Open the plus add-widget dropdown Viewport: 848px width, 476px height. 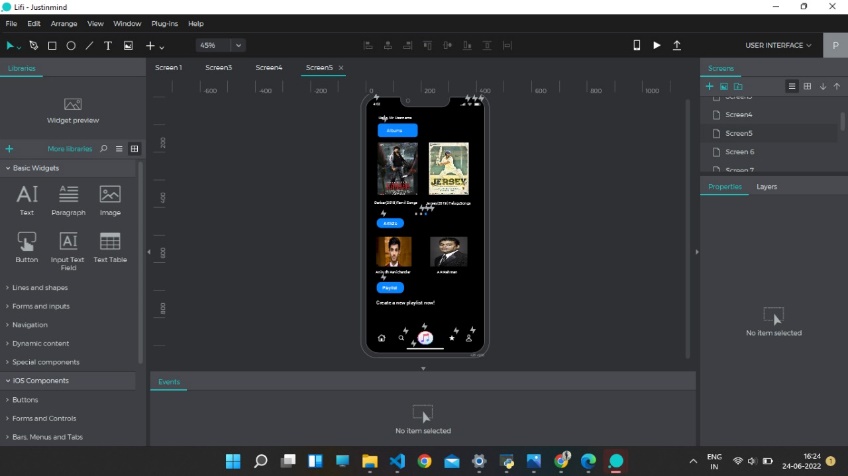tap(155, 45)
